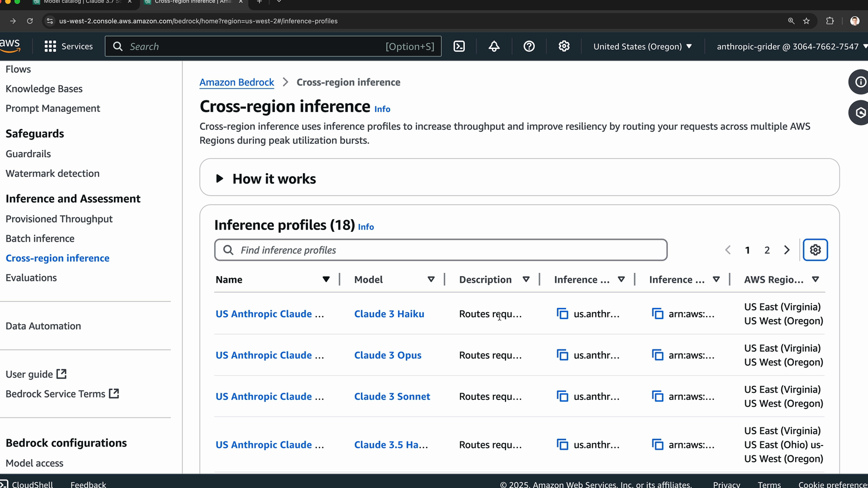Screen dimensions: 868x488
Task: Open the browser profile avatar
Action: pyautogui.click(x=854, y=21)
